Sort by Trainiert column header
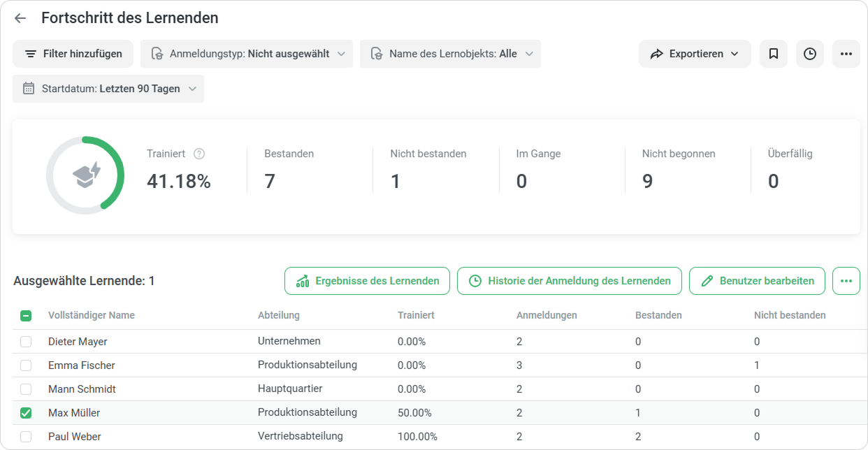This screenshot has height=450, width=868. 416,315
